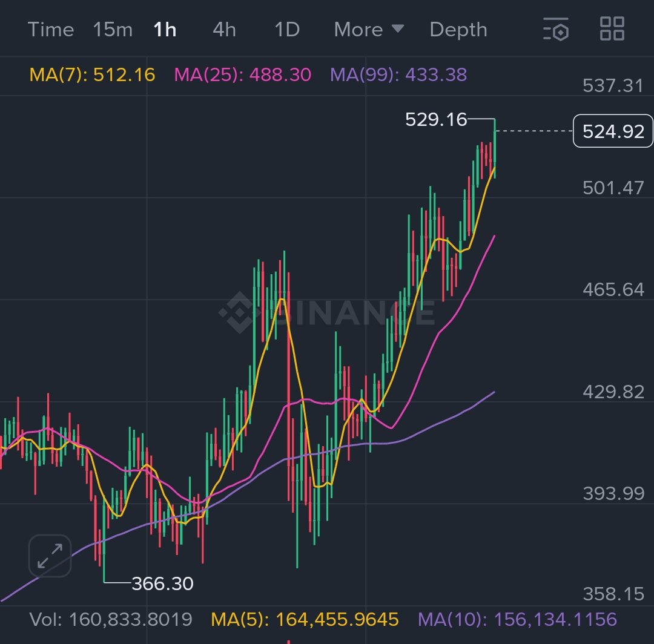Click the Vol volume readout
654x644 pixels.
click(x=111, y=619)
